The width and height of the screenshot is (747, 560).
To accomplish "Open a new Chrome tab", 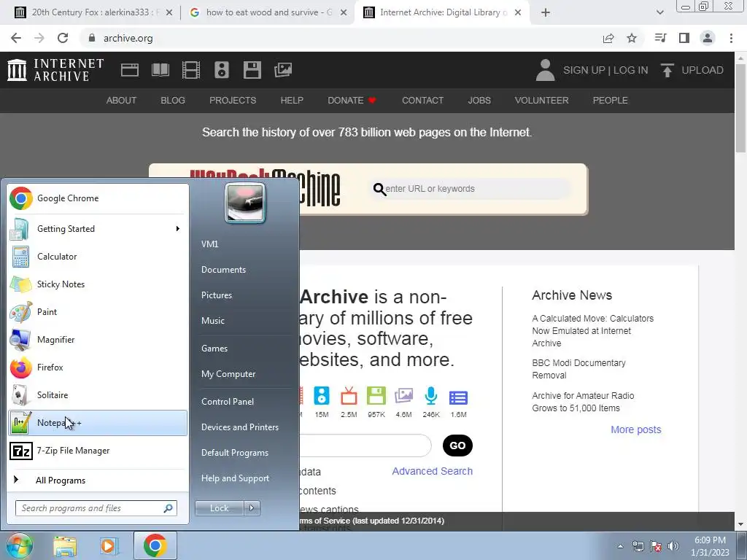I will tap(546, 12).
